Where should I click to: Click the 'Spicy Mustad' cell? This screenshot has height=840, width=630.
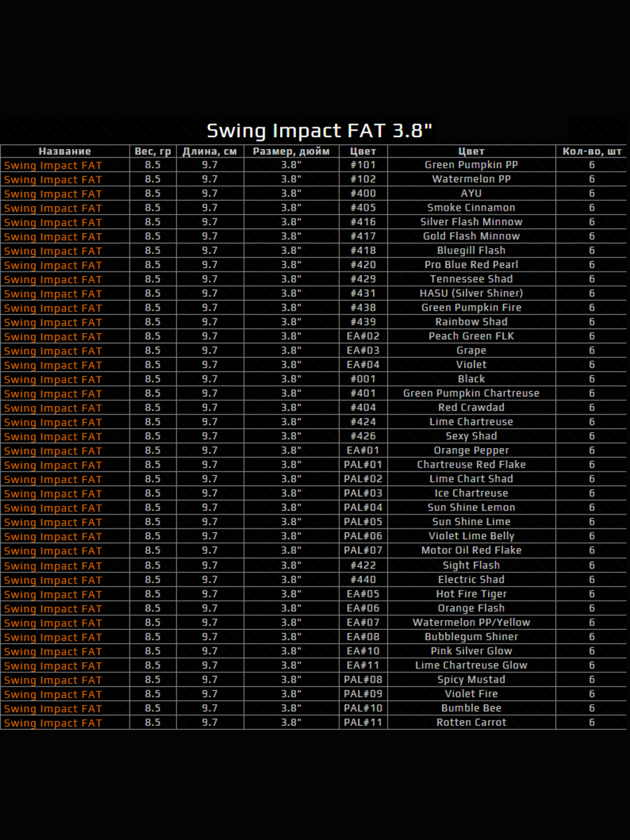point(472,680)
